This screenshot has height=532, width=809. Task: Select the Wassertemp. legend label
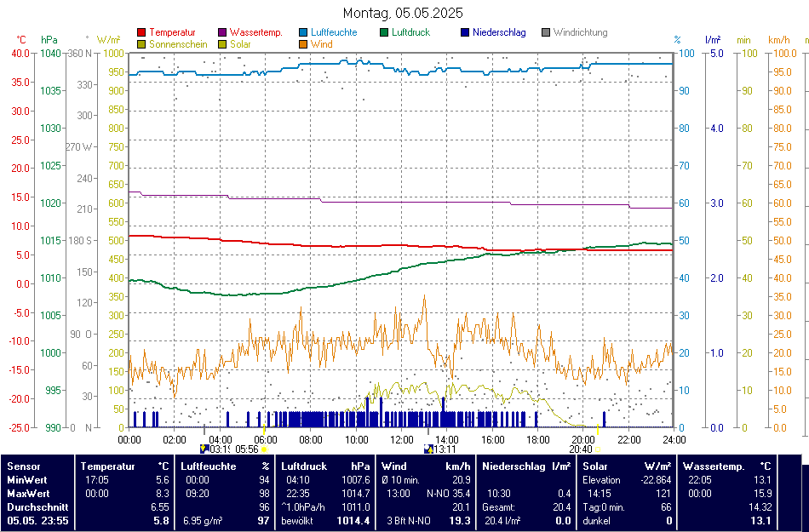point(256,32)
